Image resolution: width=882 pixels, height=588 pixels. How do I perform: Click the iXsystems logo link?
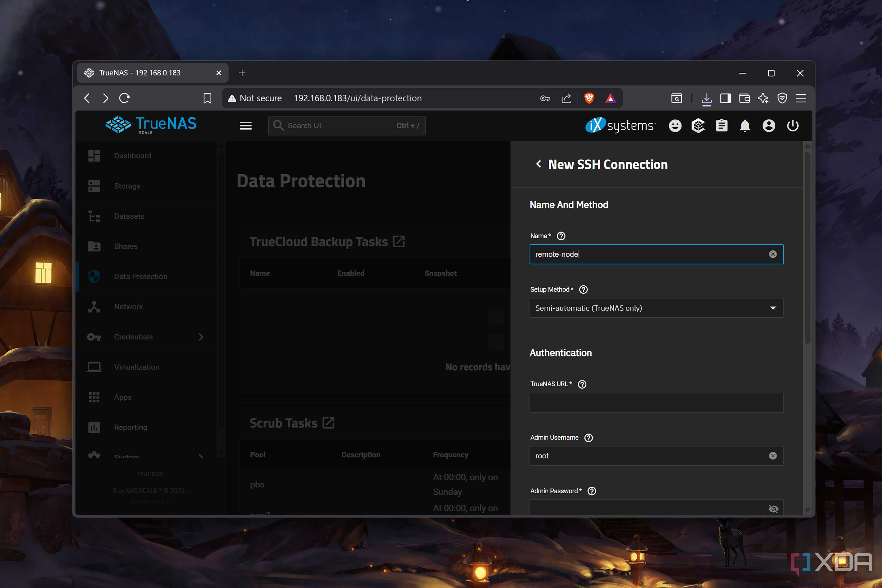(620, 126)
